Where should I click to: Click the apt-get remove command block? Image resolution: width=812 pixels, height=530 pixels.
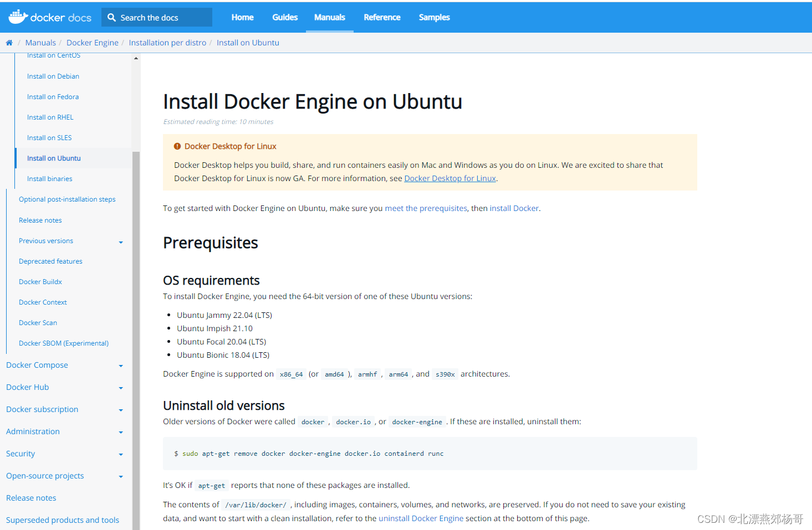[430, 454]
